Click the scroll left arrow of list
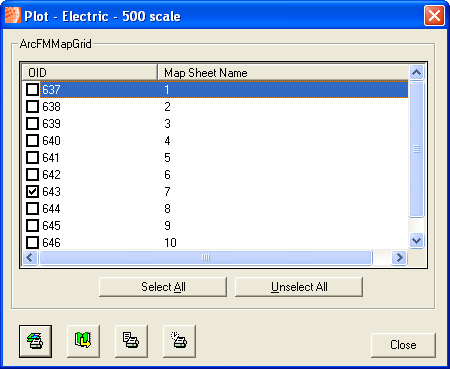 30,257
